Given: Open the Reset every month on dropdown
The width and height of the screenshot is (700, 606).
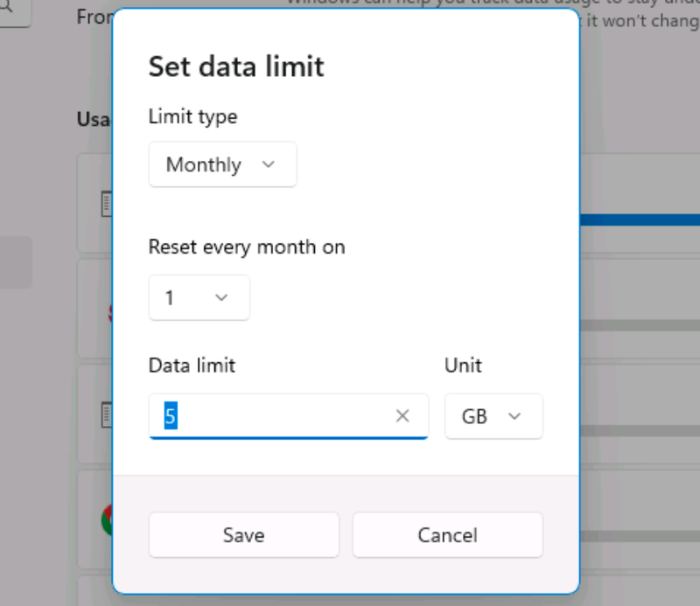Looking at the screenshot, I should point(199,298).
